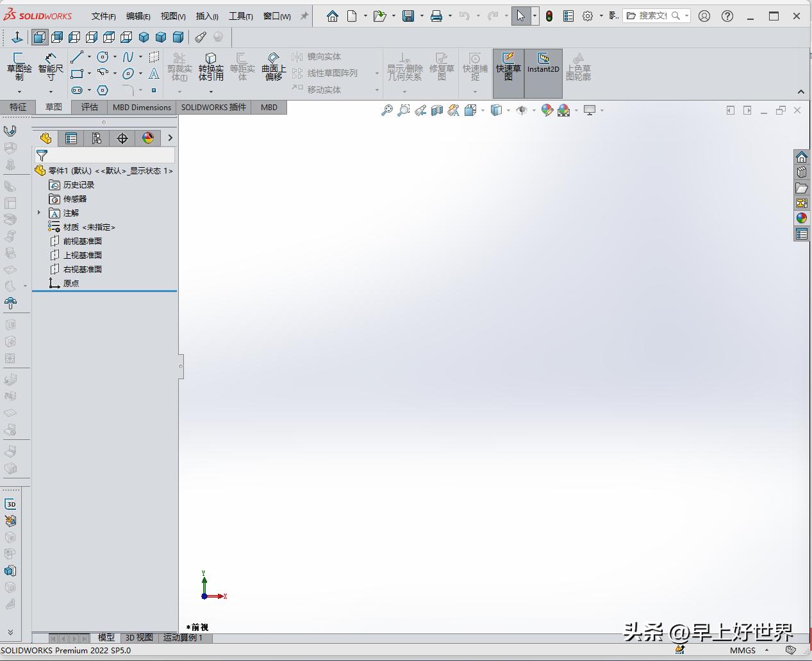
Task: Expand the 注解 tree item
Action: pyautogui.click(x=40, y=213)
